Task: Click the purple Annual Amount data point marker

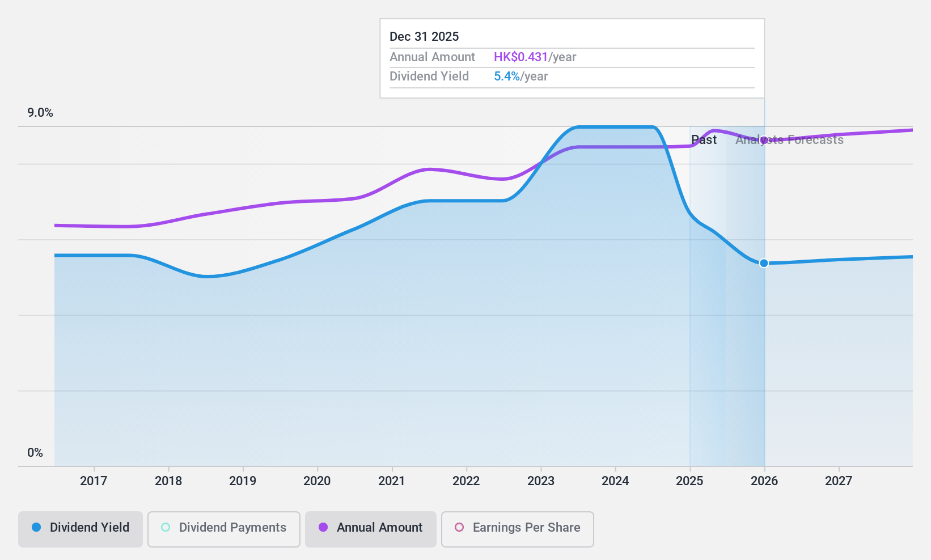Action: [x=764, y=140]
